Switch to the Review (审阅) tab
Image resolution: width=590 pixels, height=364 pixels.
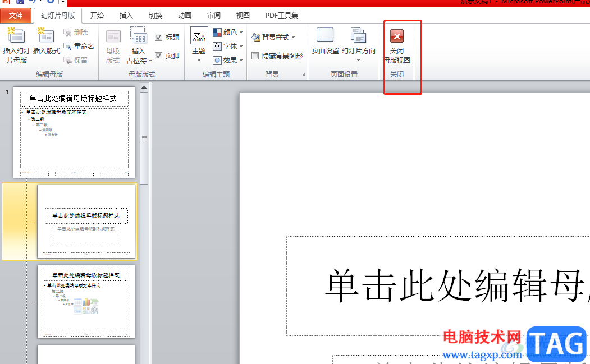(x=214, y=15)
